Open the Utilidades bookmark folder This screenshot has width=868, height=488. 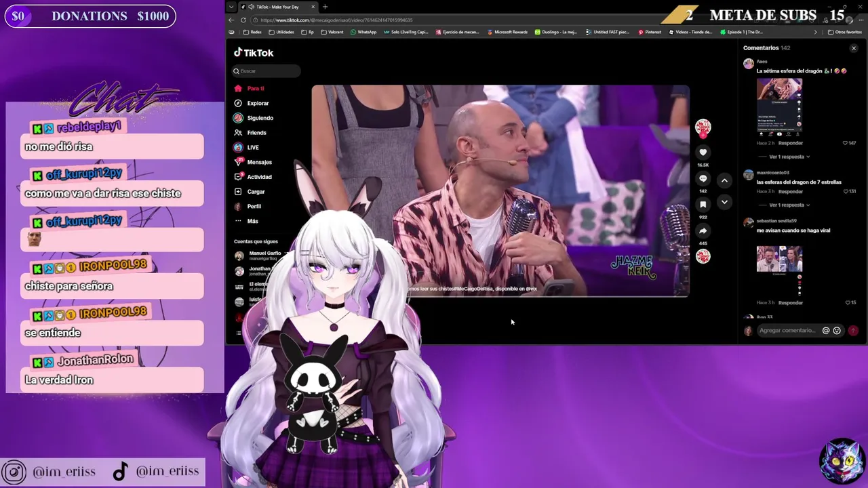[281, 32]
